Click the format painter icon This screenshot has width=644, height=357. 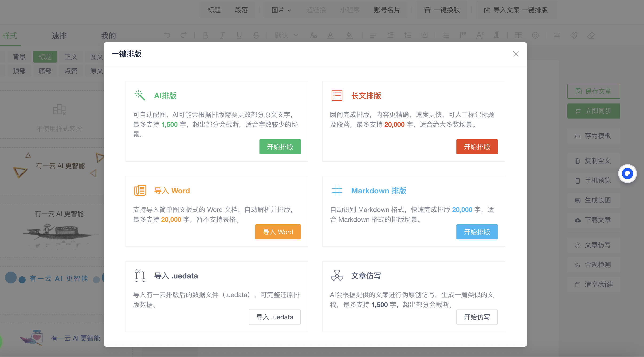[x=574, y=35]
